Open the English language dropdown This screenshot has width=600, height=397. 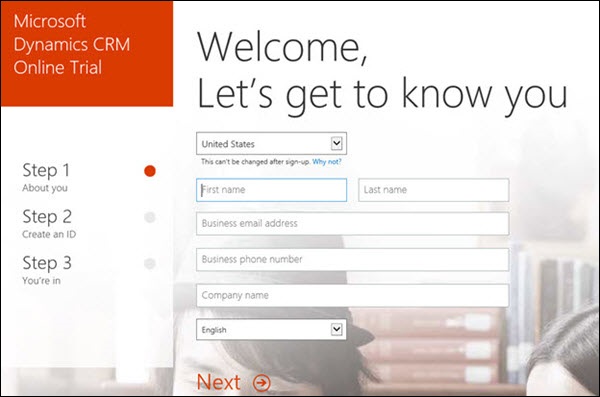271,330
